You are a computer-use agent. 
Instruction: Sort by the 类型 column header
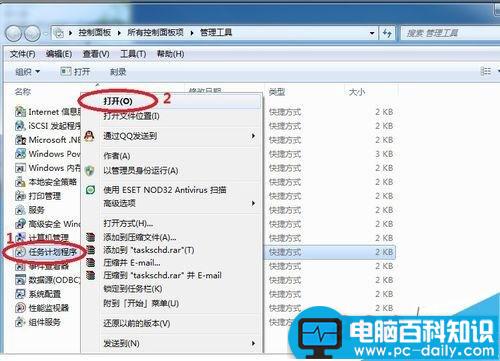(x=277, y=92)
